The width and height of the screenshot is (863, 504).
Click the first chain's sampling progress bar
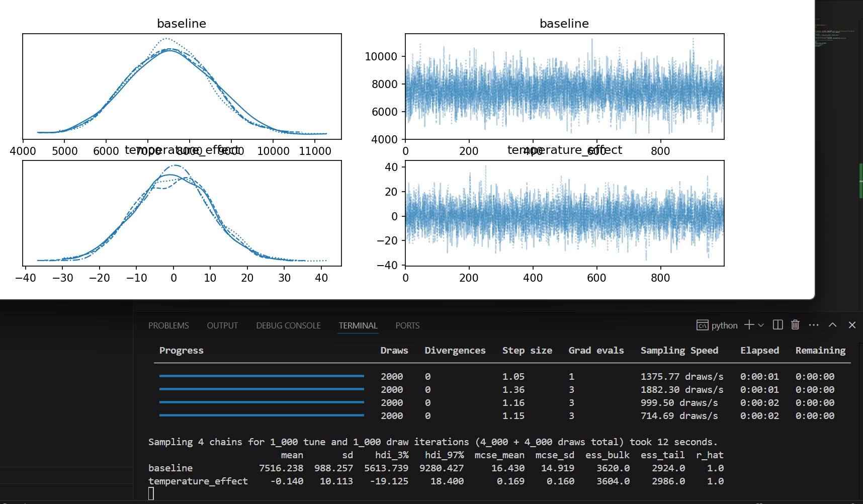262,376
